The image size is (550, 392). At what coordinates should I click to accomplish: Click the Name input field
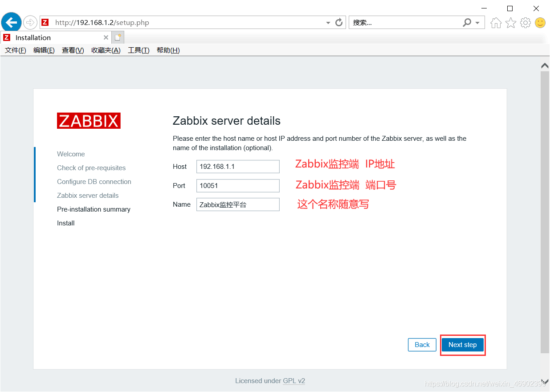(238, 204)
